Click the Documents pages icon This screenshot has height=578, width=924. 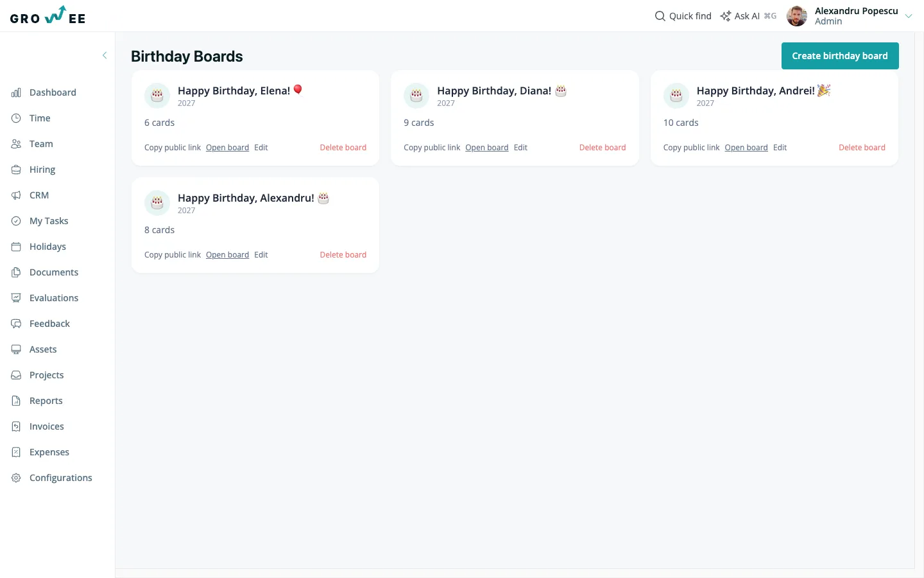[x=16, y=272]
